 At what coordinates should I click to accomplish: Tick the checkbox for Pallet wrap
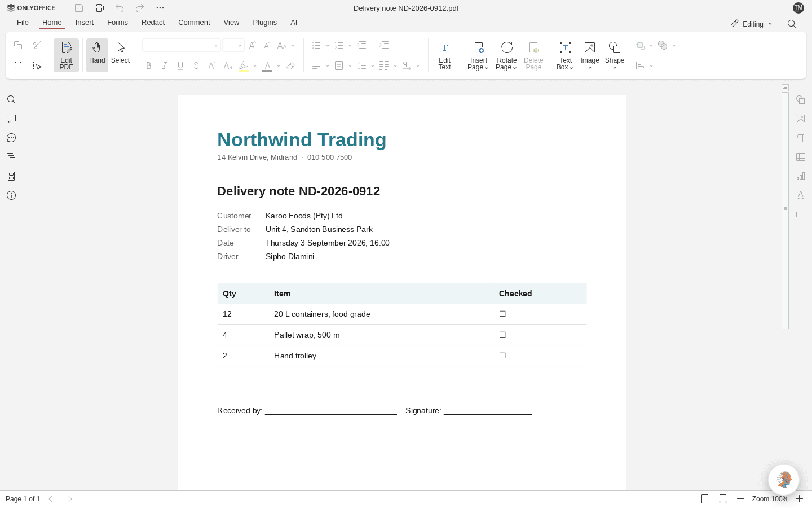pos(502,335)
